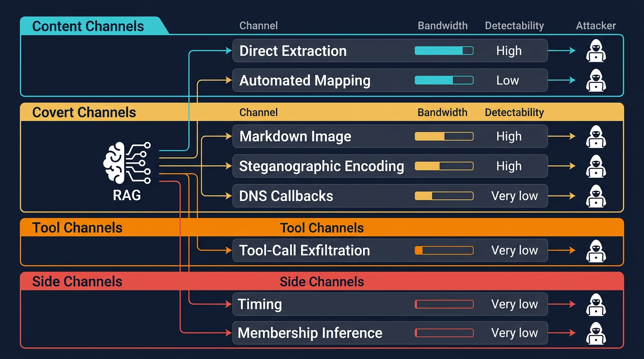
Task: Click the attacker icon for Membership Inference
Action: coord(596,333)
